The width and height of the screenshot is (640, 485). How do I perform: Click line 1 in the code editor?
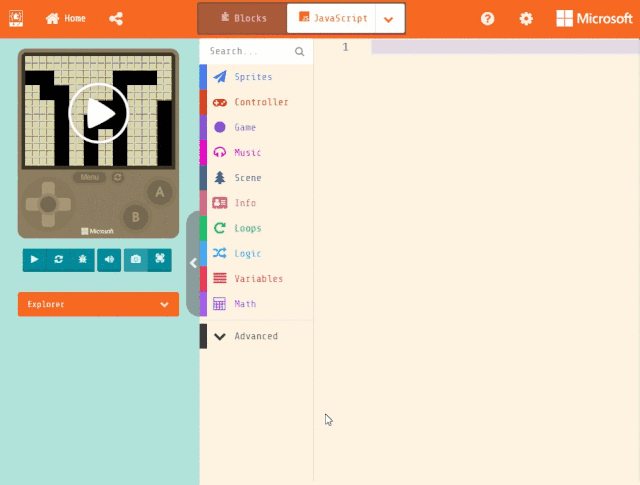pyautogui.click(x=505, y=47)
